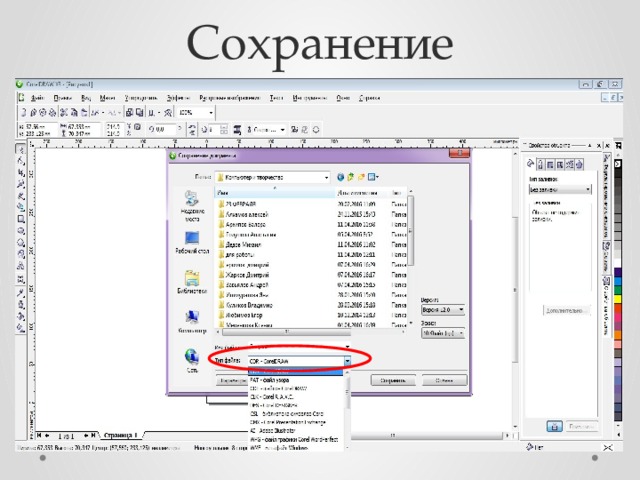The height and width of the screenshot is (480, 640).
Task: Open the View menu
Action: [86, 98]
